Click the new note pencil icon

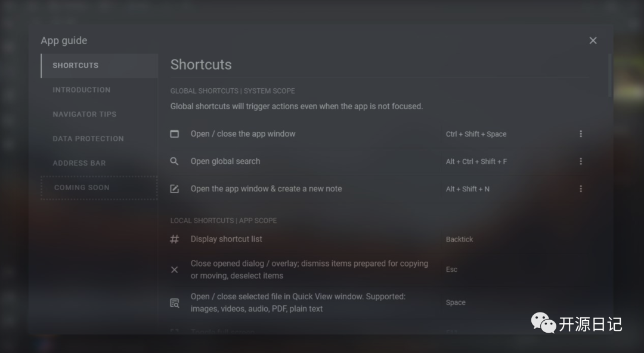(175, 189)
